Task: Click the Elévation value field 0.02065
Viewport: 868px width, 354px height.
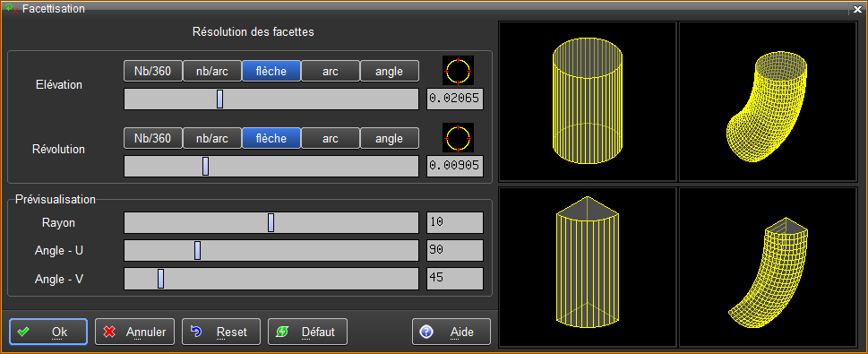Action: [455, 99]
